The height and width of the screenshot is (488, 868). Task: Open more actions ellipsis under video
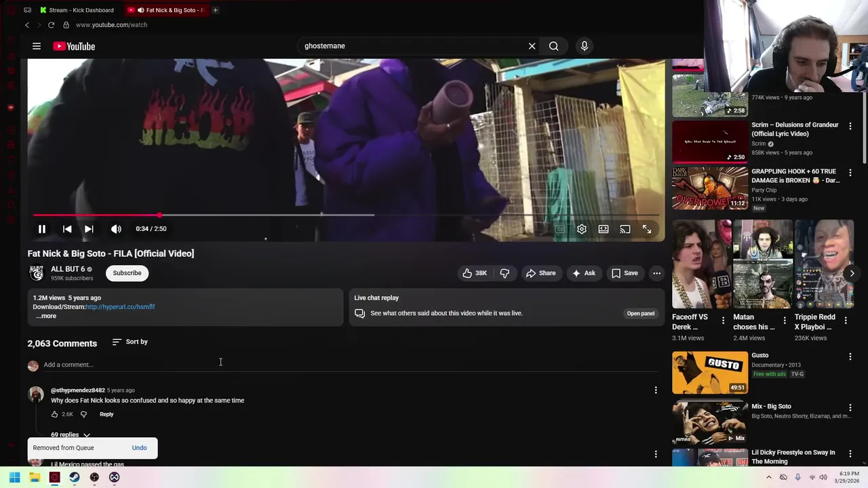tap(656, 273)
